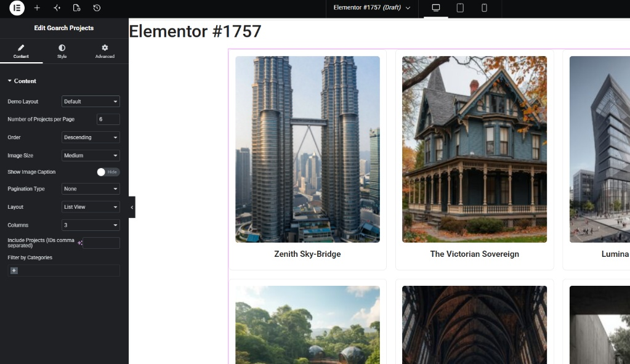Click The Victorian Sovereign title
The image size is (630, 364).
click(475, 254)
